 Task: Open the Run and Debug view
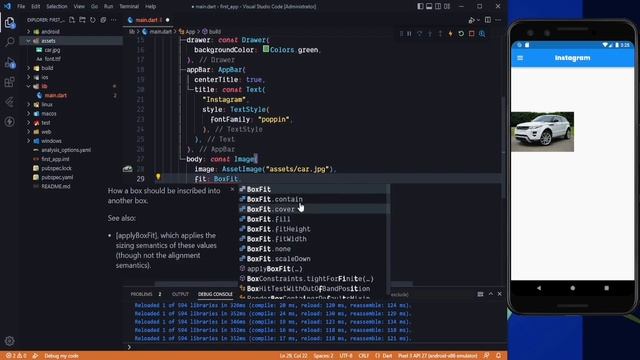[9, 62]
